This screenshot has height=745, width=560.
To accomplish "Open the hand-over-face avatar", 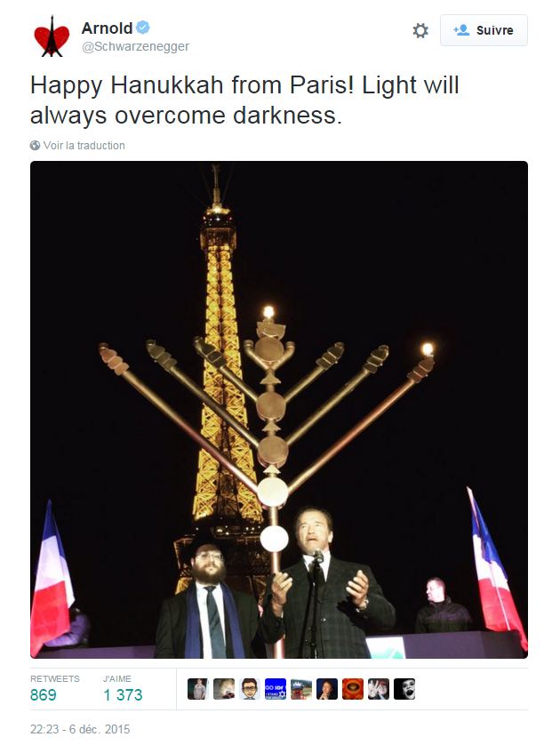I will pos(379,689).
